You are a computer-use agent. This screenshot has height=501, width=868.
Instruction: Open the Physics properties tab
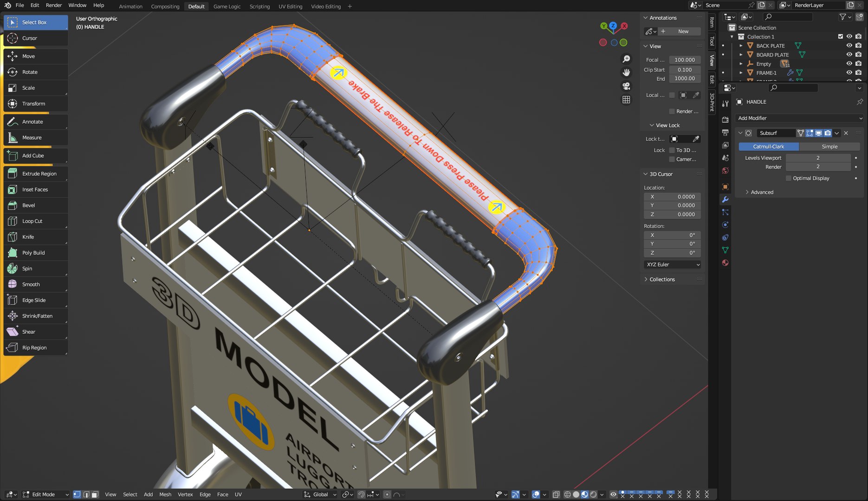pos(725,225)
